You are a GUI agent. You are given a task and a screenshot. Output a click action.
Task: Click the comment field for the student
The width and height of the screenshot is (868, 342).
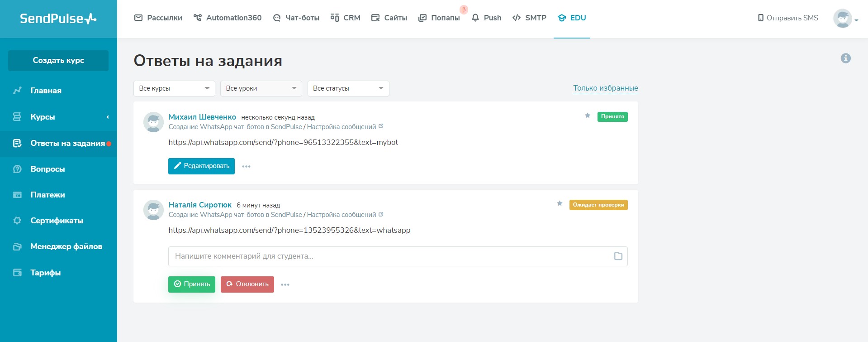398,256
